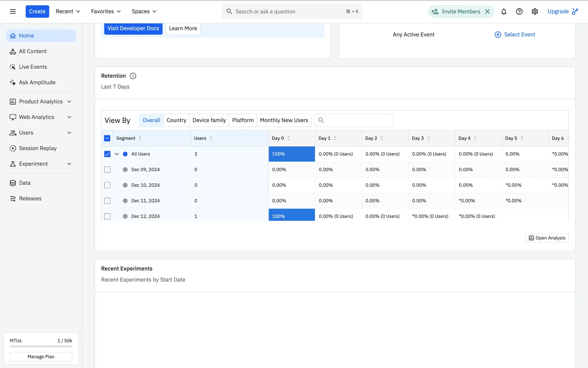Open Session Replay from the sidebar
588x368 pixels.
click(38, 148)
